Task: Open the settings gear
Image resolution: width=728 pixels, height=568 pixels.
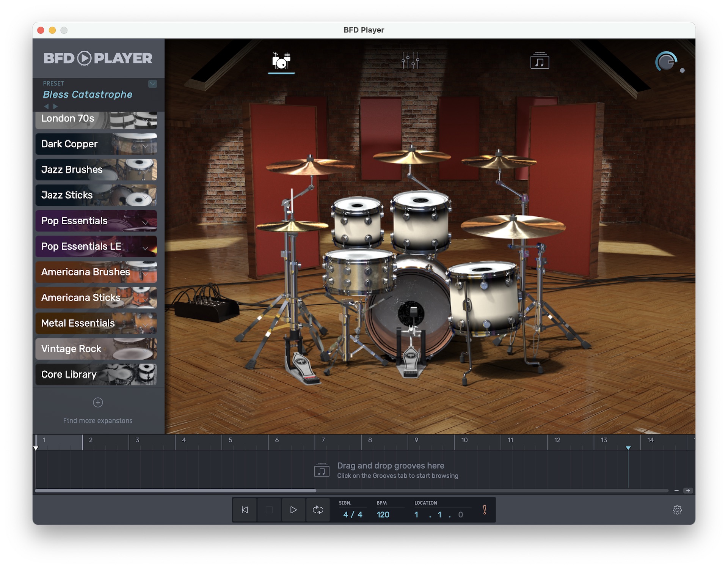Action: click(677, 510)
